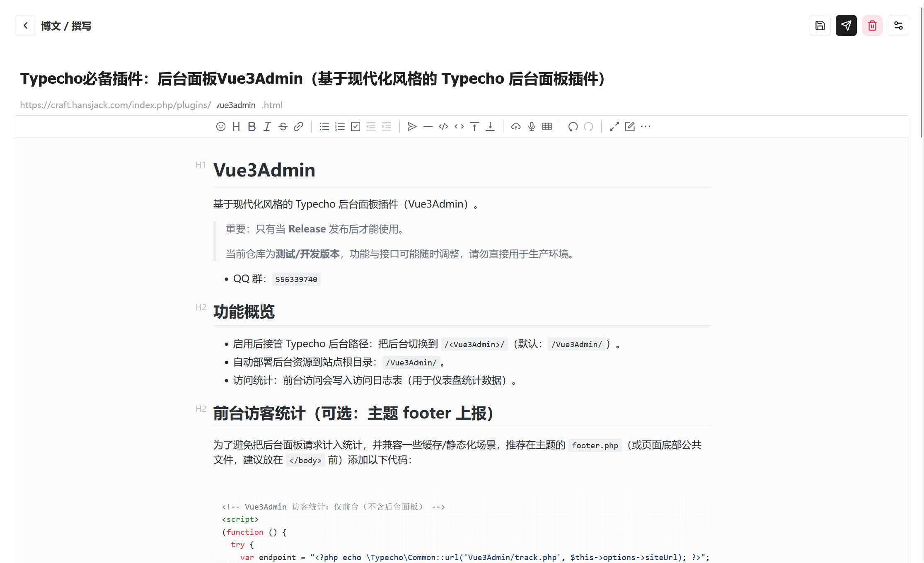Insert a hyperlink via toolbar

[298, 127]
